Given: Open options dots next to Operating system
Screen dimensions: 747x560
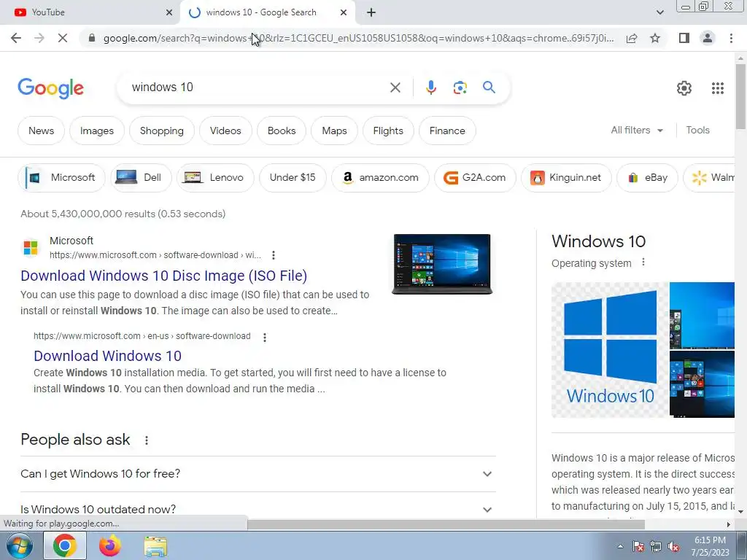Looking at the screenshot, I should click(643, 262).
